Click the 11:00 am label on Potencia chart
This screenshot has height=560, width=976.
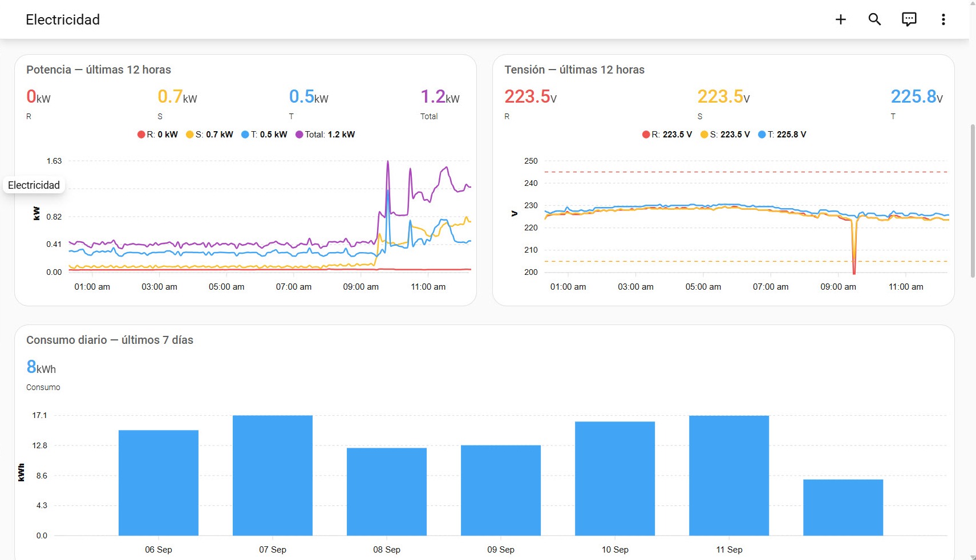point(428,287)
